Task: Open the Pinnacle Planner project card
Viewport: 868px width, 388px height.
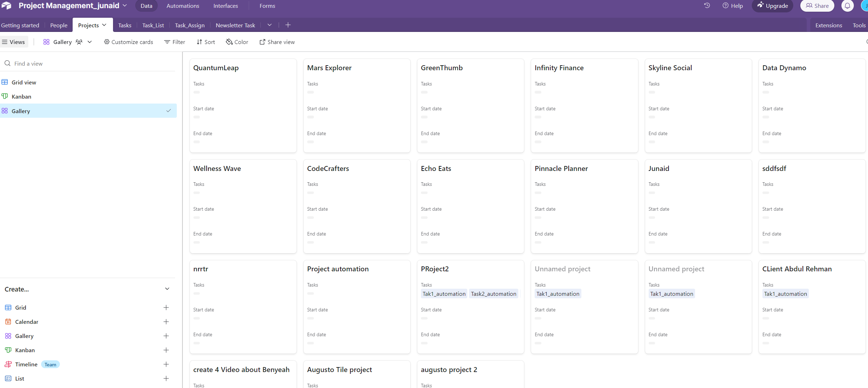Action: [x=584, y=206]
